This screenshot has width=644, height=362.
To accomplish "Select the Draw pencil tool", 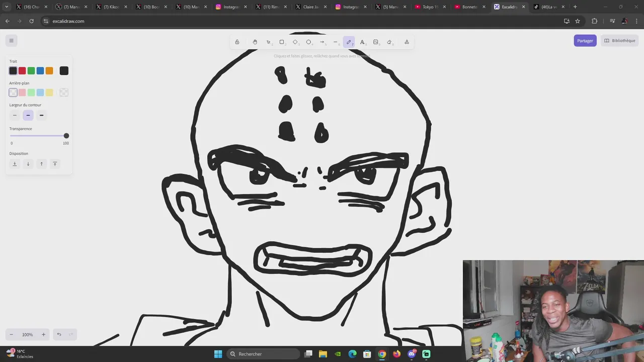I will click(x=349, y=42).
